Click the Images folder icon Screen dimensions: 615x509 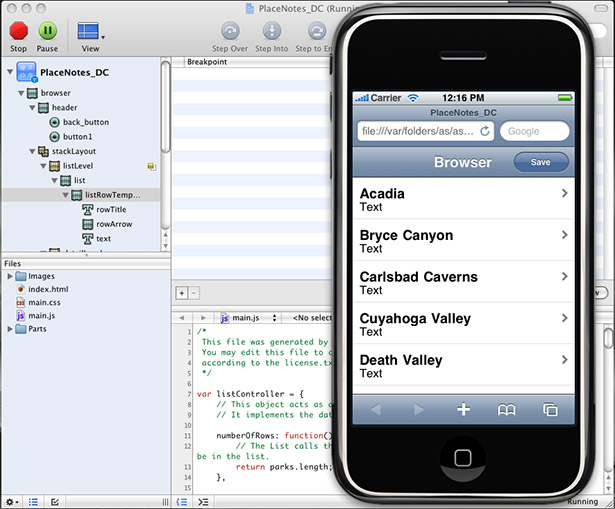[x=21, y=276]
